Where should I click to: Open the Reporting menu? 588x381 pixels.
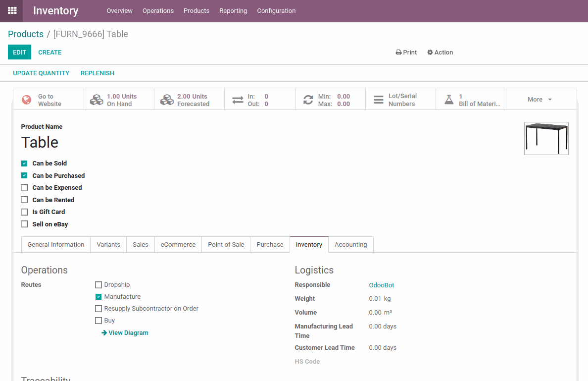coord(233,11)
